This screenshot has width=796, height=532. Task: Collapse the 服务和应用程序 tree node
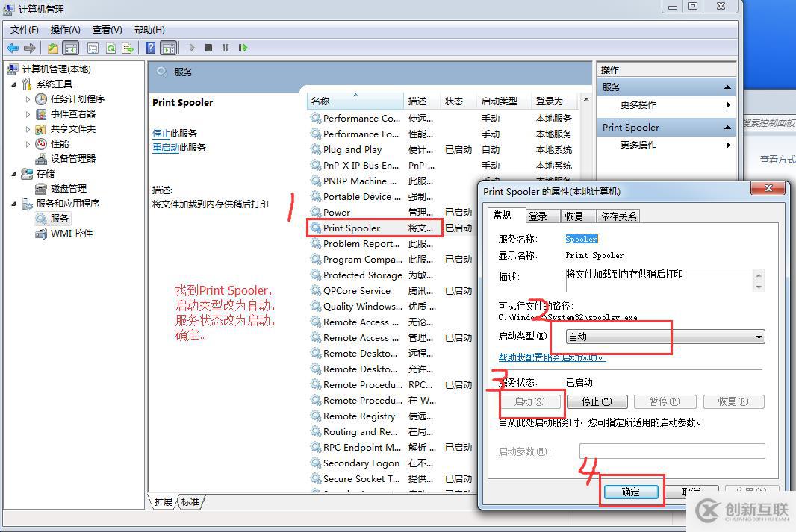13,204
